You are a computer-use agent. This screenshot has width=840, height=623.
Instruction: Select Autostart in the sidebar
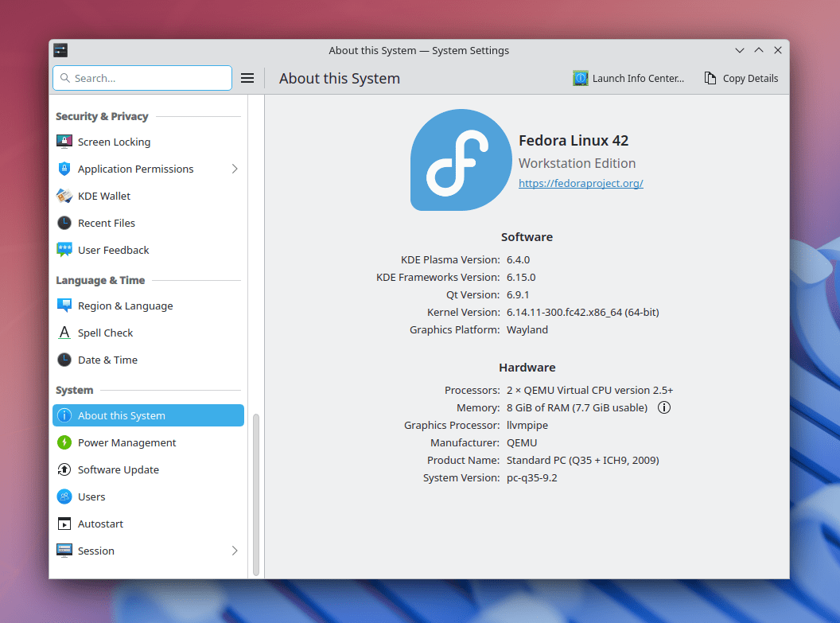149,524
